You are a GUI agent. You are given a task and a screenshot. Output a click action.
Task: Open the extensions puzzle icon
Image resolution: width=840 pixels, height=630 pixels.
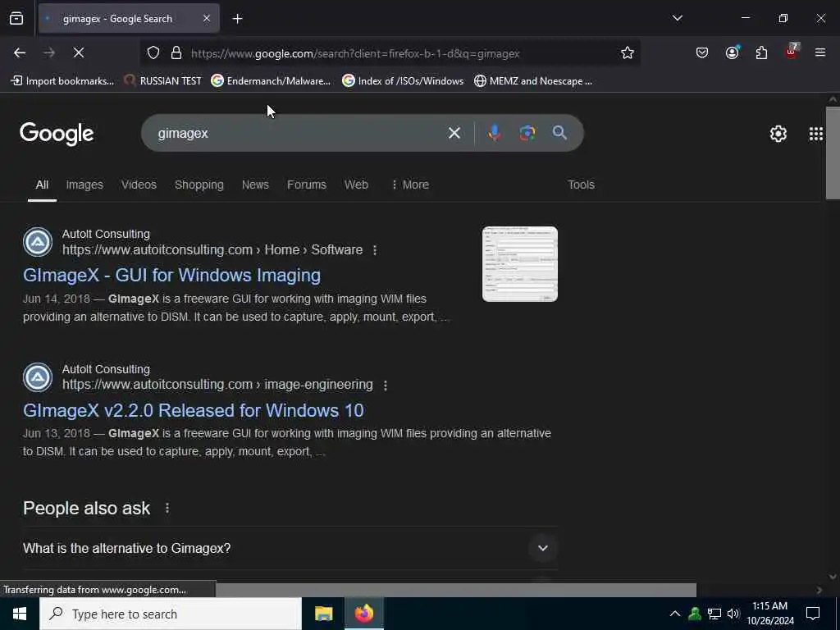coord(761,52)
